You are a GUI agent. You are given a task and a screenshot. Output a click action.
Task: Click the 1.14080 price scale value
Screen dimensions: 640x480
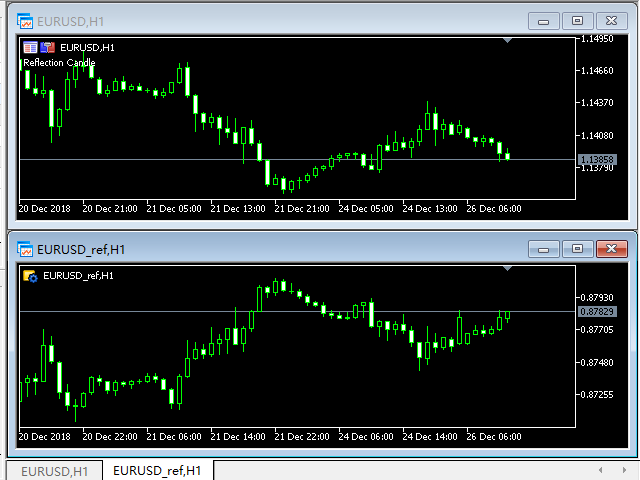coord(597,136)
